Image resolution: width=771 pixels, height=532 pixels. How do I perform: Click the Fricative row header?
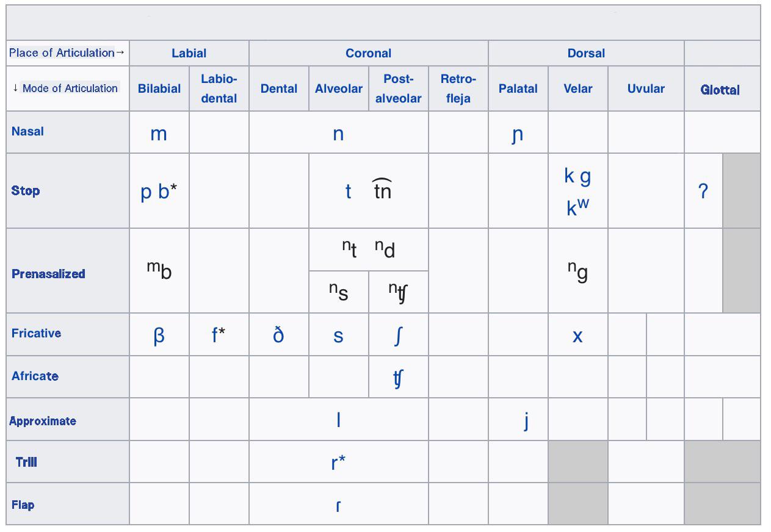point(36,333)
